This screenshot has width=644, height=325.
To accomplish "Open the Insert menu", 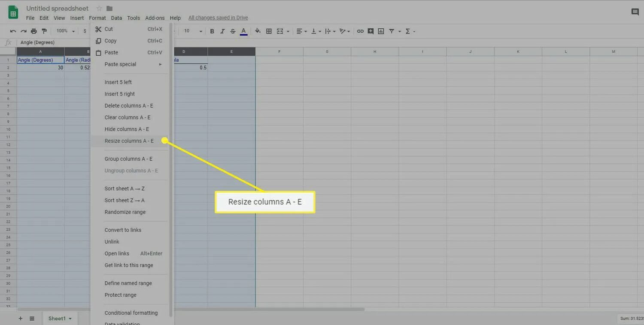I will pos(77,18).
